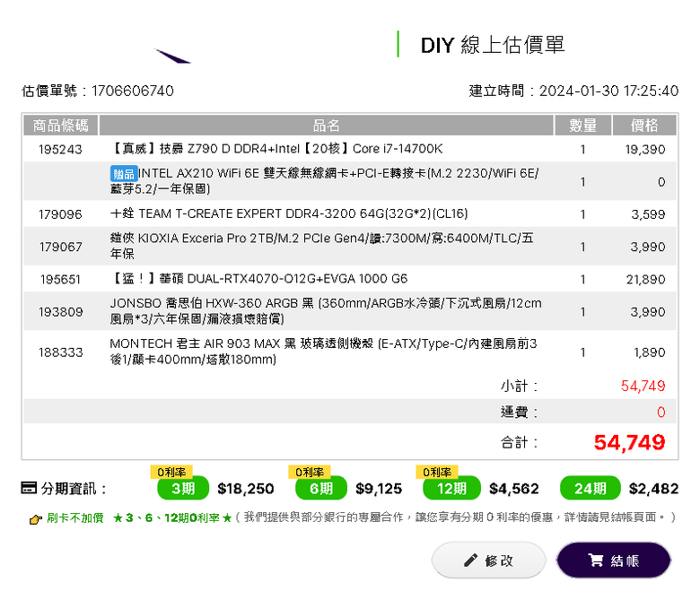Screen dimensions: 700x600
Task: Click the 價格 column header
Action: [644, 126]
